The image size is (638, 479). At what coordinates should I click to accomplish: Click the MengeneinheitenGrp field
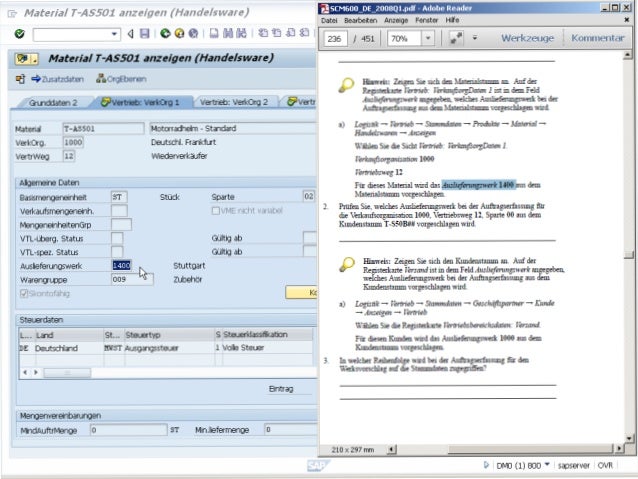[121, 225]
